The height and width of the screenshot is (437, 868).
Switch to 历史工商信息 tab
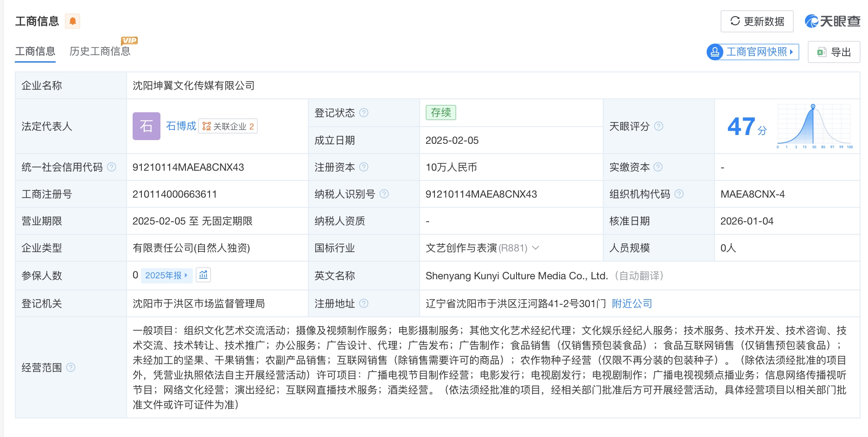tap(100, 51)
